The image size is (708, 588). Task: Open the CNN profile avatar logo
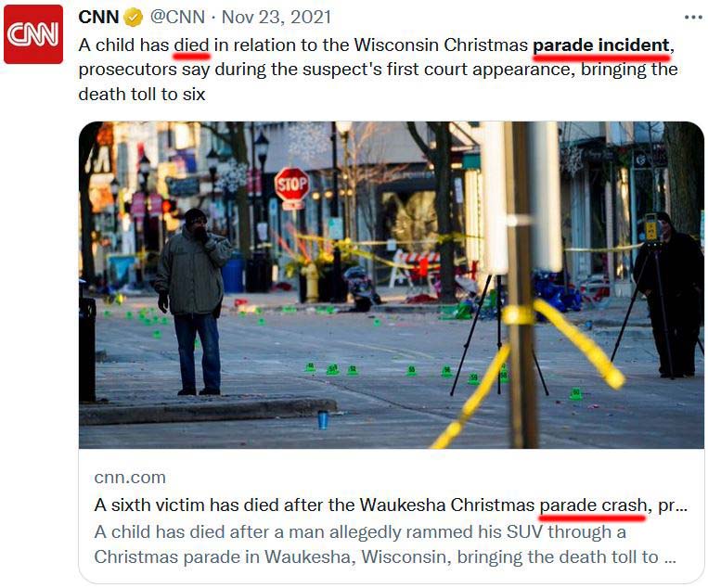tap(33, 34)
